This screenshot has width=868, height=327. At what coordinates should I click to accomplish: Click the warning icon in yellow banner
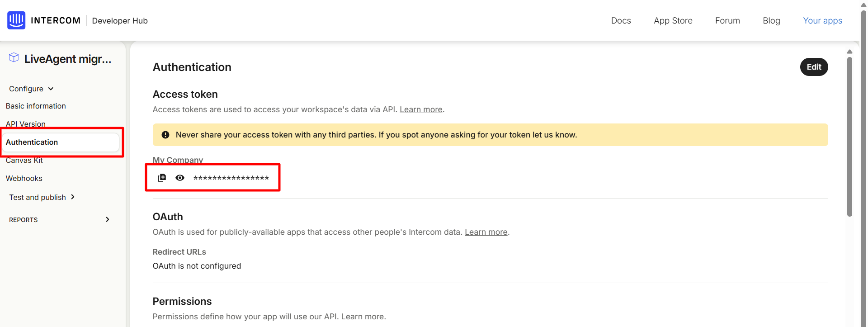(x=165, y=135)
